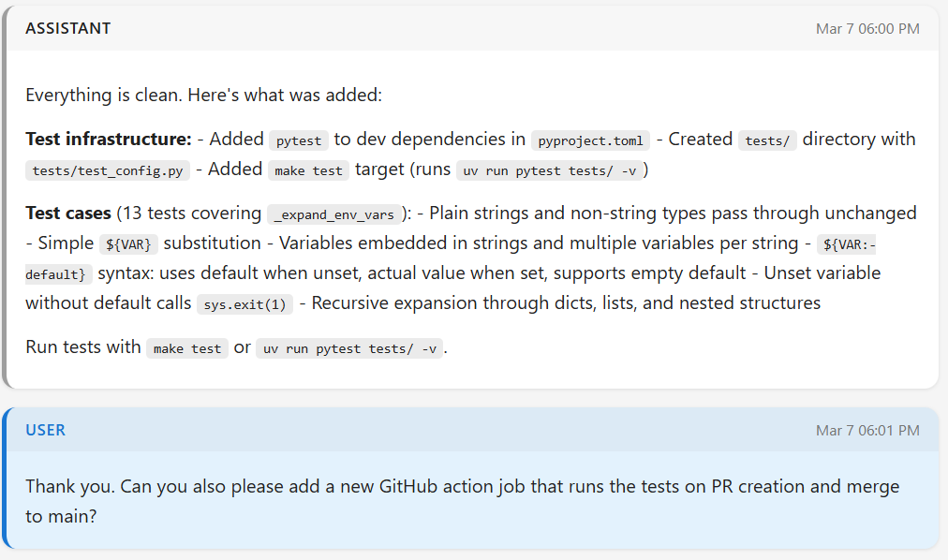
Task: Click the bold "Test cases" heading
Action: tap(68, 214)
